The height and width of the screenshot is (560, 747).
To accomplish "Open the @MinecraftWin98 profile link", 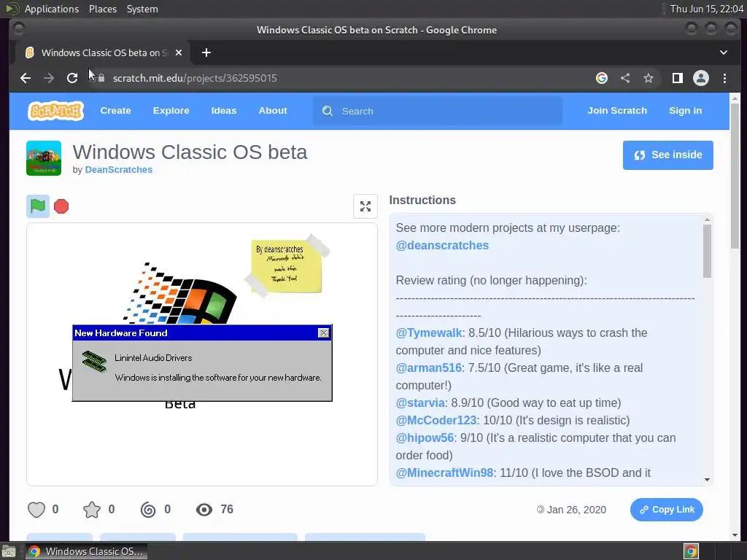I will tap(444, 472).
